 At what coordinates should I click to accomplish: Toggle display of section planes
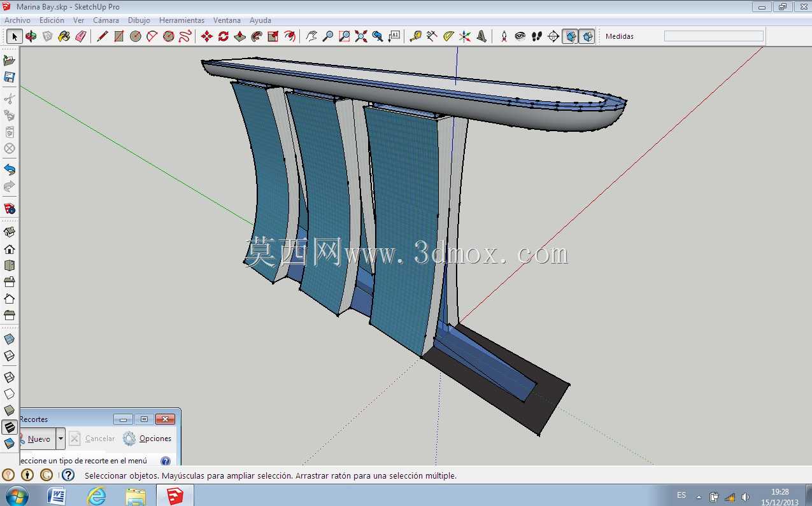point(570,36)
